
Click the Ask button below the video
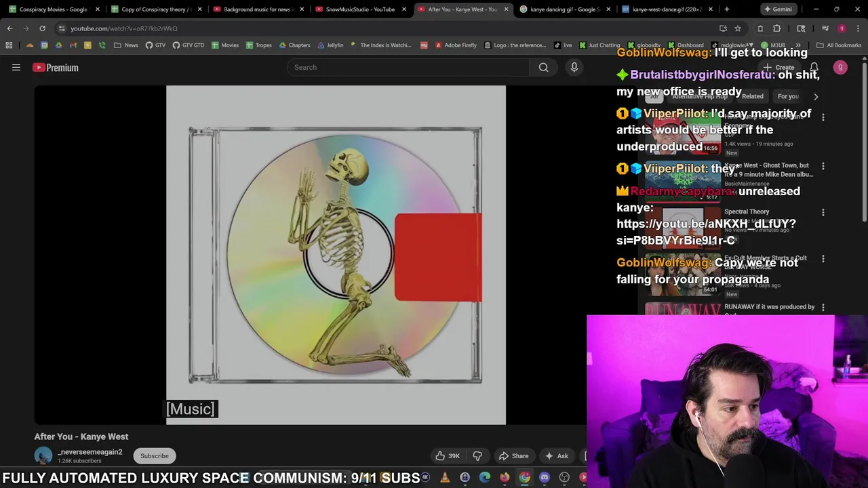click(x=556, y=456)
